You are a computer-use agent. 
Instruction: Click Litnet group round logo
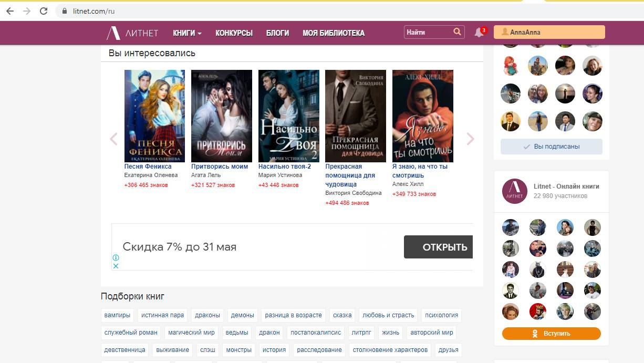pyautogui.click(x=514, y=191)
